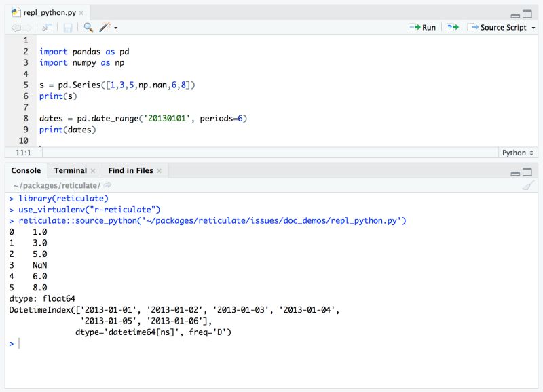Clear the console using the broom icon
Viewport: 543px width, 392px height.
pyautogui.click(x=528, y=184)
